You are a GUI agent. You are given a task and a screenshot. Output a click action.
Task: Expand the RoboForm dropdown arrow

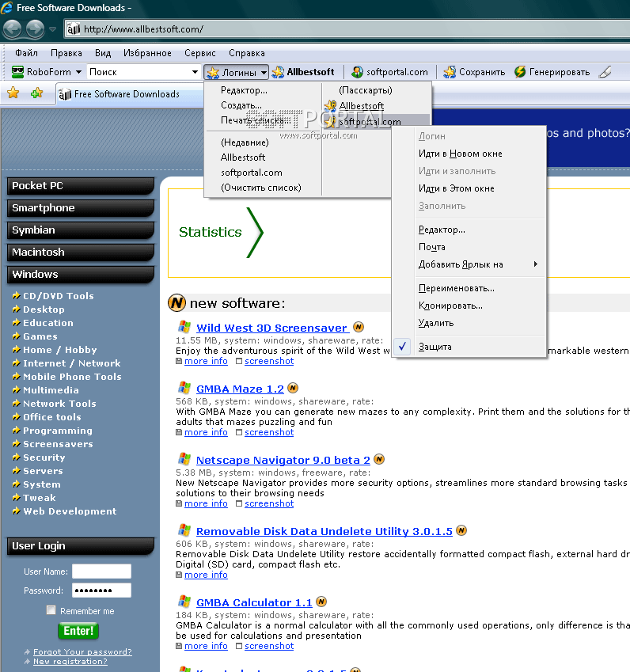[x=78, y=72]
